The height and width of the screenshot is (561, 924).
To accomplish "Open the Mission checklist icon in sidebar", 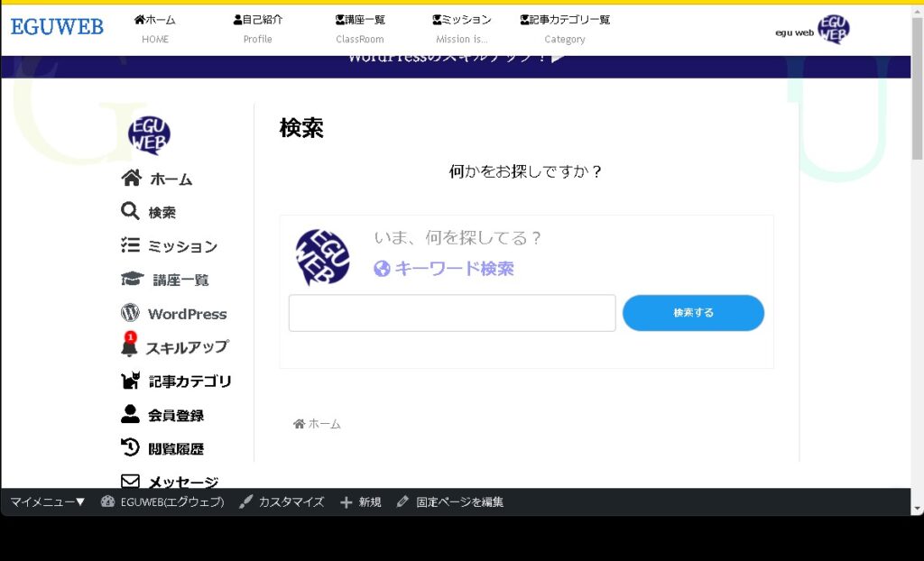I will [130, 245].
